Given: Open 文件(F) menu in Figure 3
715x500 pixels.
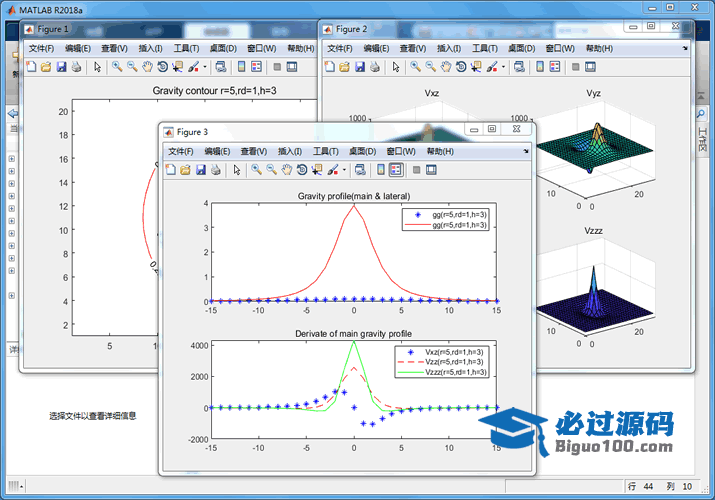Looking at the screenshot, I should (181, 151).
